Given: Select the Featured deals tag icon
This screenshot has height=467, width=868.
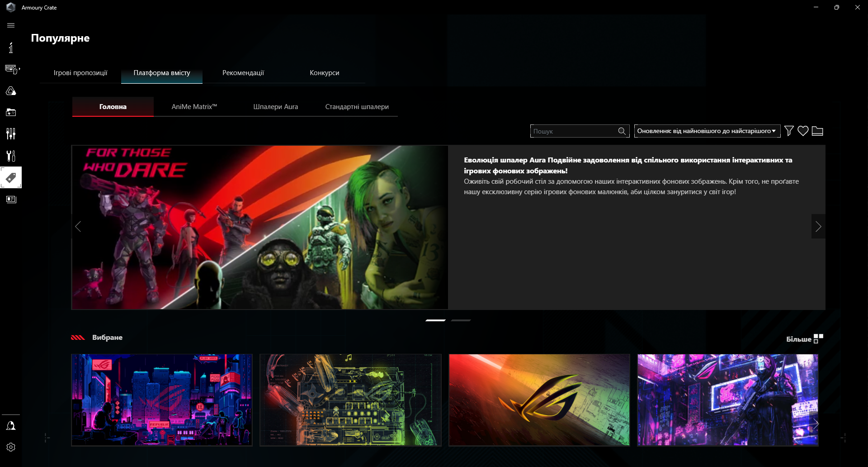Looking at the screenshot, I should pos(11,177).
